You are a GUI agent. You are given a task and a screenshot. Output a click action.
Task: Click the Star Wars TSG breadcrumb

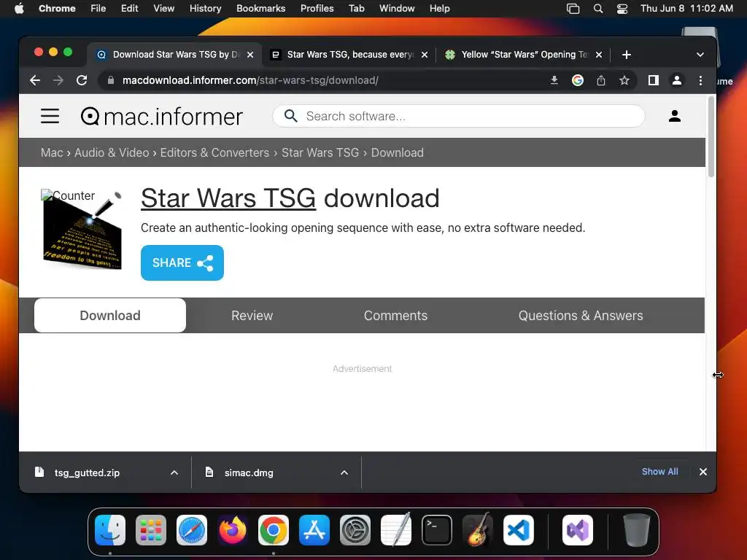point(320,152)
